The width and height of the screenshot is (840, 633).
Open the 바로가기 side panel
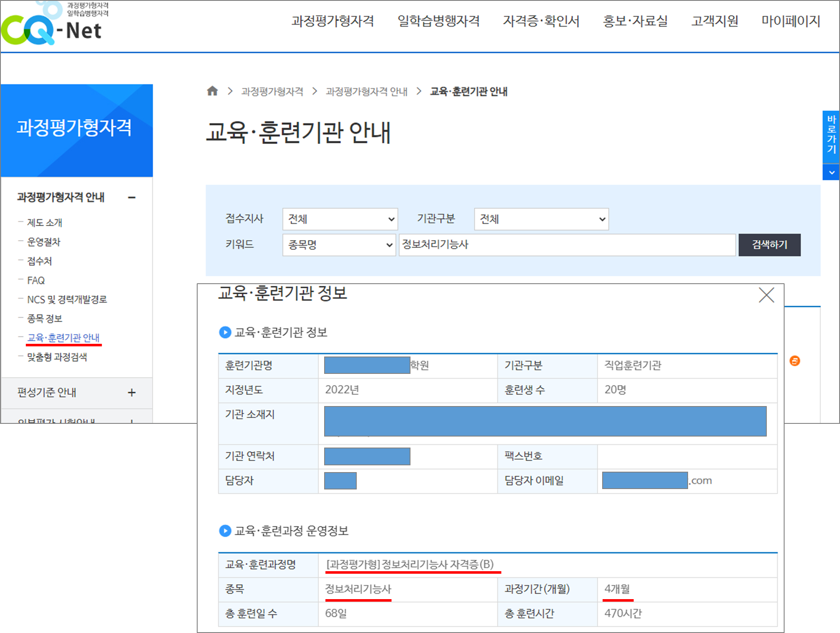tap(832, 135)
